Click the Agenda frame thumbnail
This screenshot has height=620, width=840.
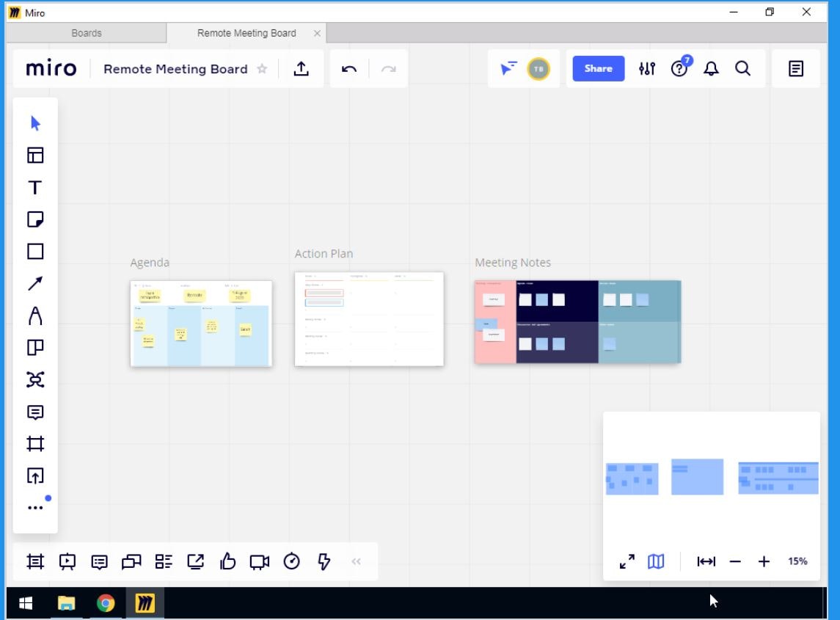click(x=201, y=323)
